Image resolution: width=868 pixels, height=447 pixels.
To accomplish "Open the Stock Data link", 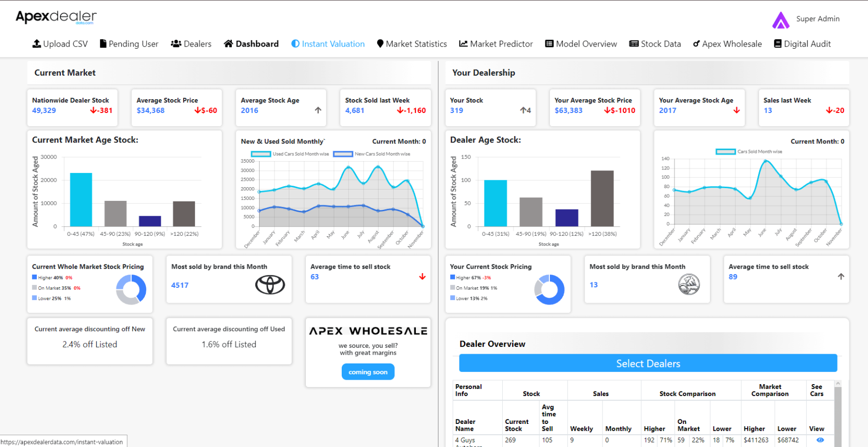I will [x=655, y=44].
